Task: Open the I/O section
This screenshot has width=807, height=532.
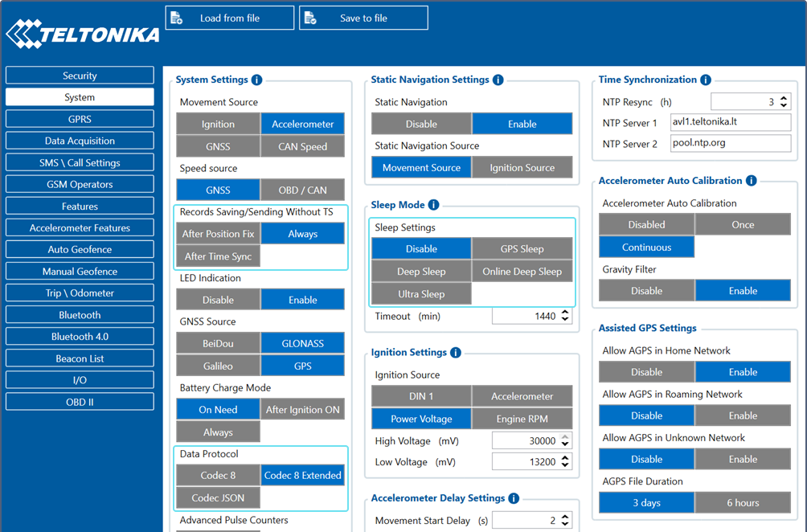Action: point(80,380)
